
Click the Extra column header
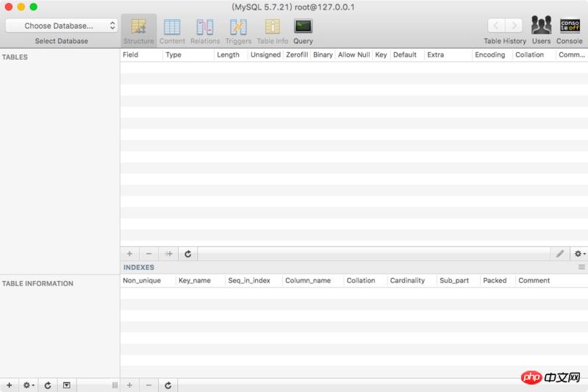[448, 54]
